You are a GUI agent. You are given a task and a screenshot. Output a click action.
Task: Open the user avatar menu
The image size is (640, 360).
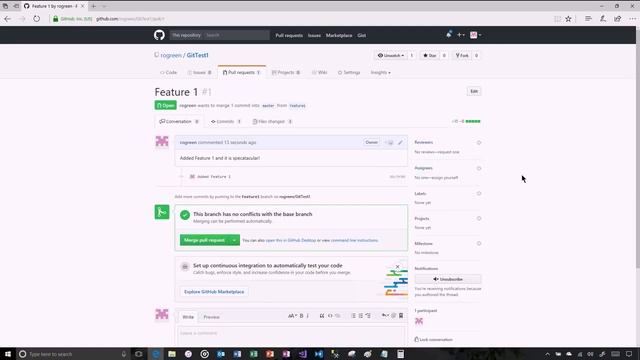coord(475,35)
